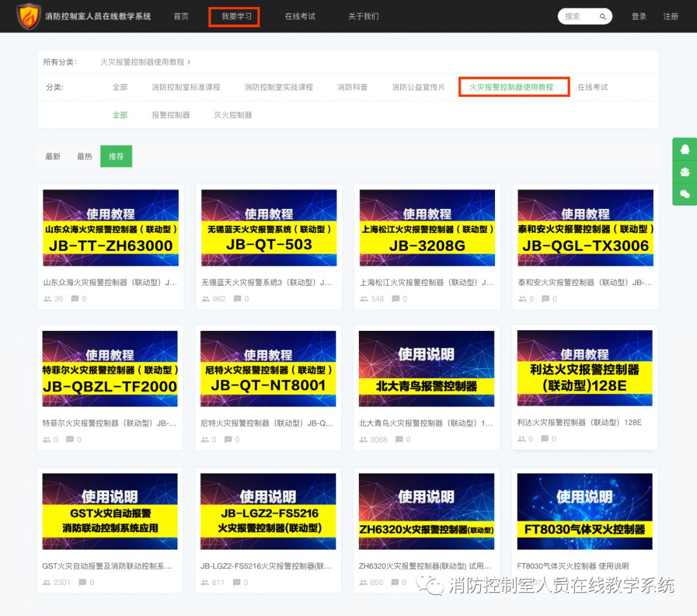Image resolution: width=697 pixels, height=616 pixels.
Task: Open the GST火灾自动报警 course thumbnail
Action: 110,512
